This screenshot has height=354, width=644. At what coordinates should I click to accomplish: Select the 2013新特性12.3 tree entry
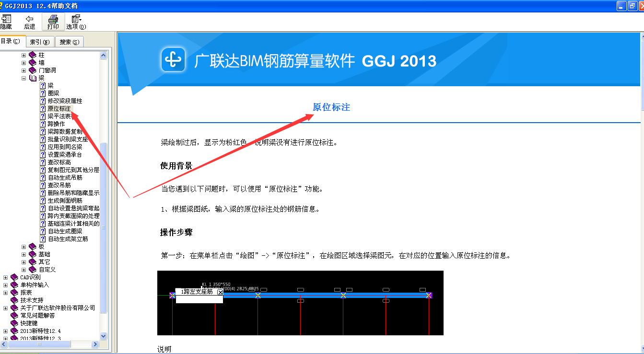(x=40, y=338)
